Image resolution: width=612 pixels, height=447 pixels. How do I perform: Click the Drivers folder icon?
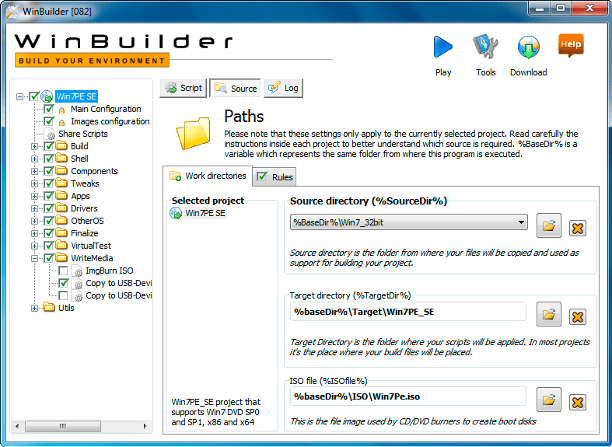[61, 208]
